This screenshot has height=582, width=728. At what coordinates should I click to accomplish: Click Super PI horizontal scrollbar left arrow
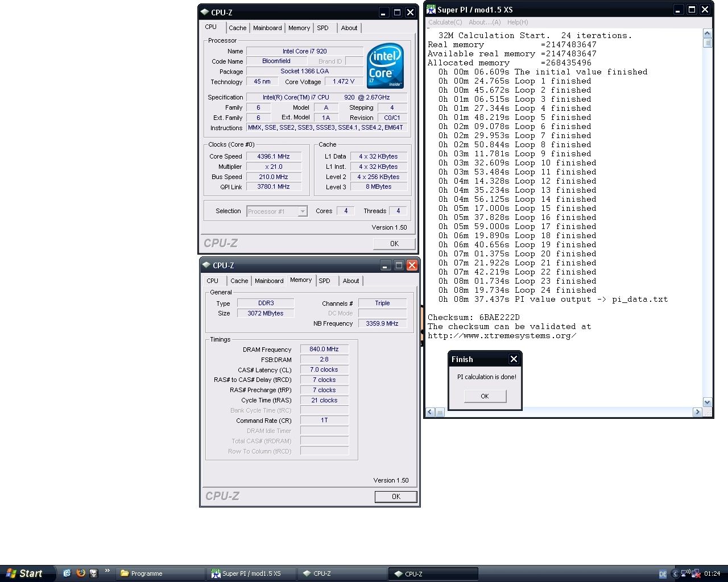[x=431, y=412]
